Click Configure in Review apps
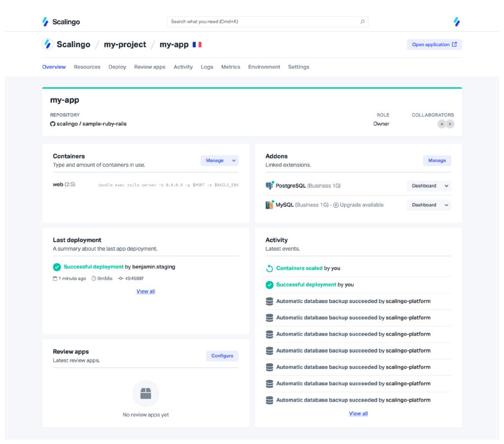The height and width of the screenshot is (444, 504). click(222, 355)
